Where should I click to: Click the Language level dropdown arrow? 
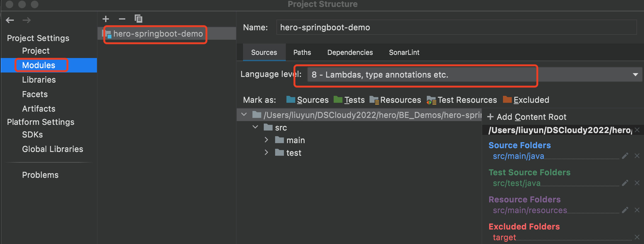[636, 75]
